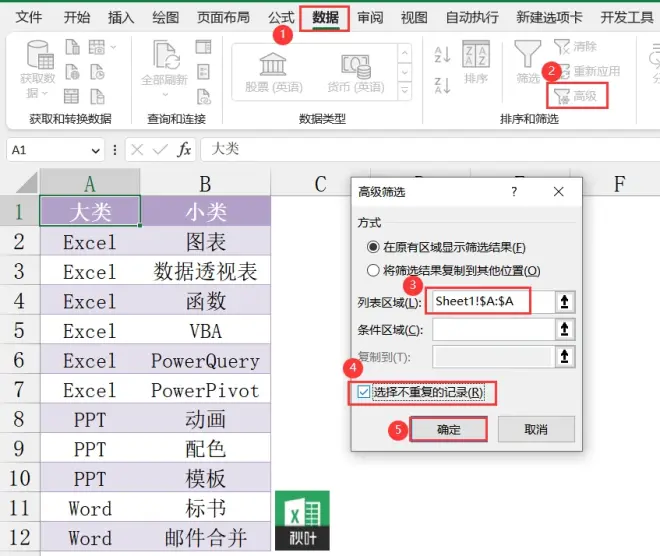The width and height of the screenshot is (660, 556).
Task: Click the 小类 header cell
Action: [x=205, y=211]
